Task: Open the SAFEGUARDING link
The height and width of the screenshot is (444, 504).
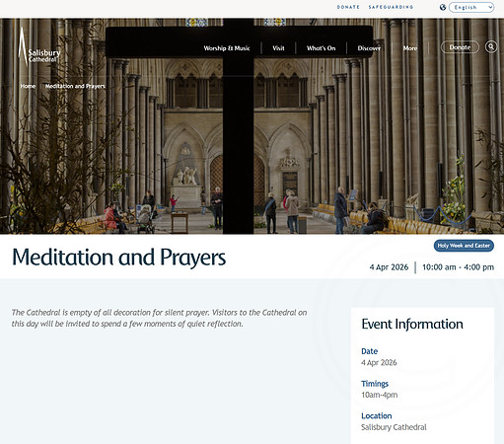Action: [391, 7]
